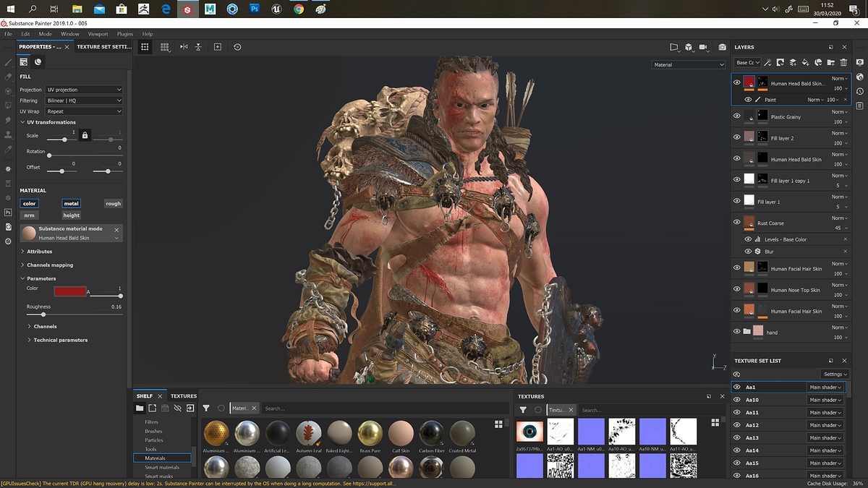Switch to Texture Set Settings tab
The image size is (868, 488).
click(x=104, y=47)
